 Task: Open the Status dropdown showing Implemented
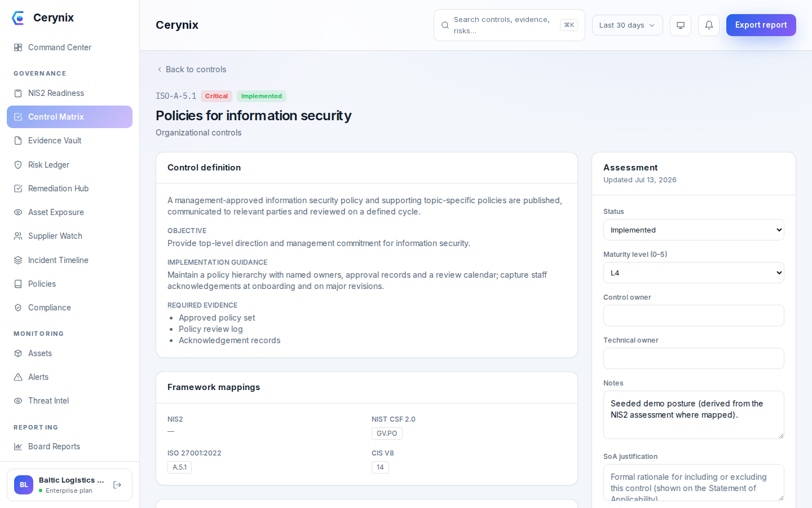pyautogui.click(x=694, y=230)
